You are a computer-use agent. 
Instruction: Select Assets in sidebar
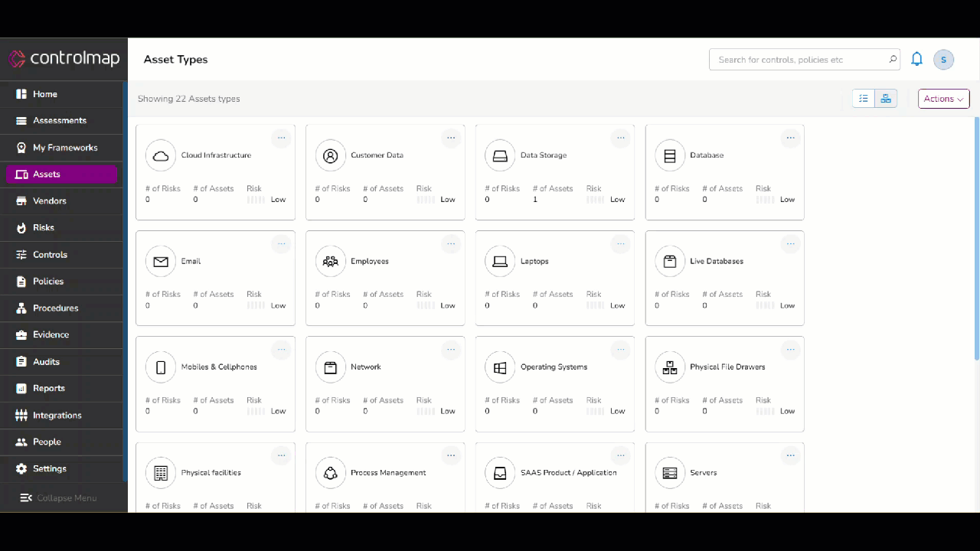(61, 174)
